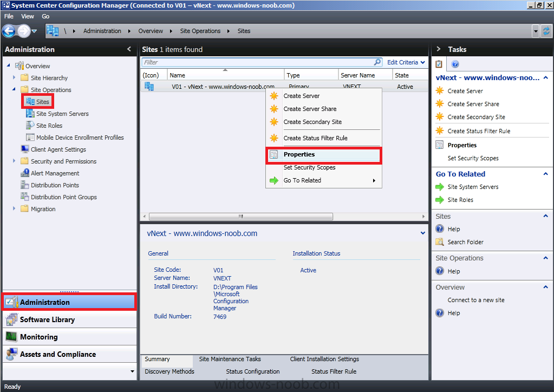Image resolution: width=554 pixels, height=392 pixels.
Task: Click the Site Hierarchy folder icon
Action: (x=24, y=77)
